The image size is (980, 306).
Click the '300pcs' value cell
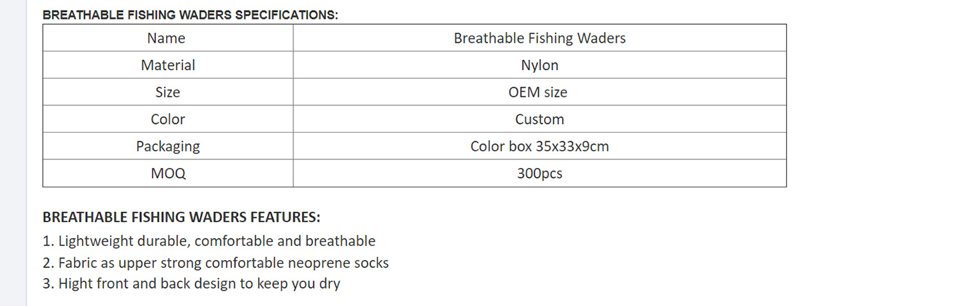click(x=539, y=174)
